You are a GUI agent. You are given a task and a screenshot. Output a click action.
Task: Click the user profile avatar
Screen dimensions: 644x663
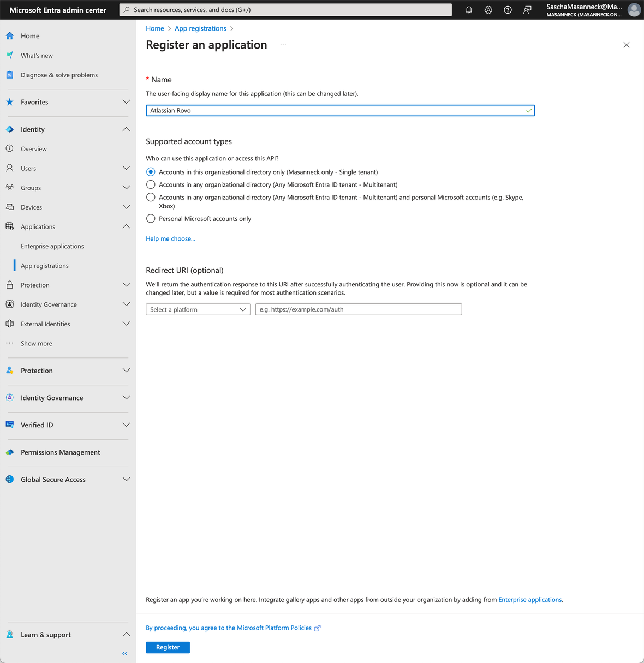(x=633, y=9)
